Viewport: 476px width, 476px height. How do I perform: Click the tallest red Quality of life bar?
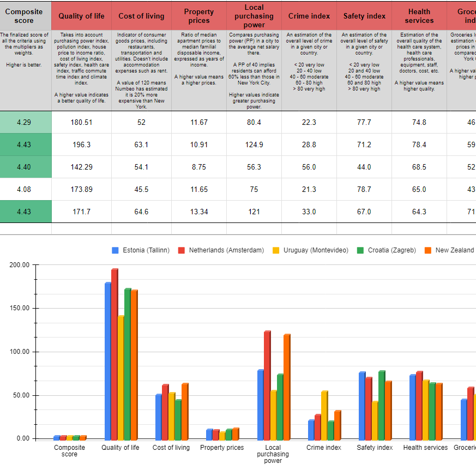click(x=115, y=354)
